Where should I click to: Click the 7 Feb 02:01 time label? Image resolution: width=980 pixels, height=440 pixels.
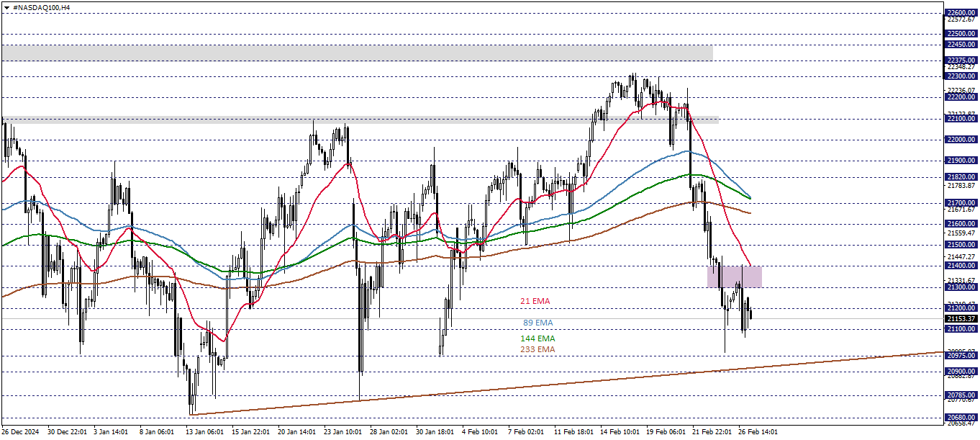click(525, 432)
